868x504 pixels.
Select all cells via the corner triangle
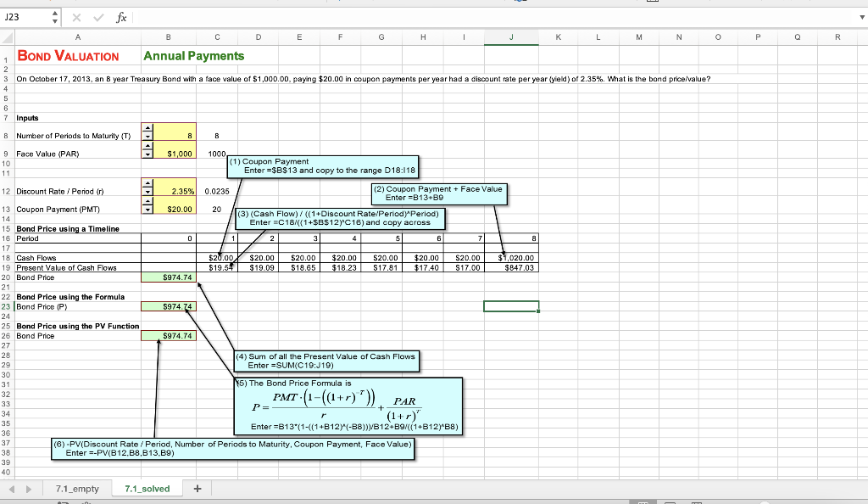[x=6, y=37]
